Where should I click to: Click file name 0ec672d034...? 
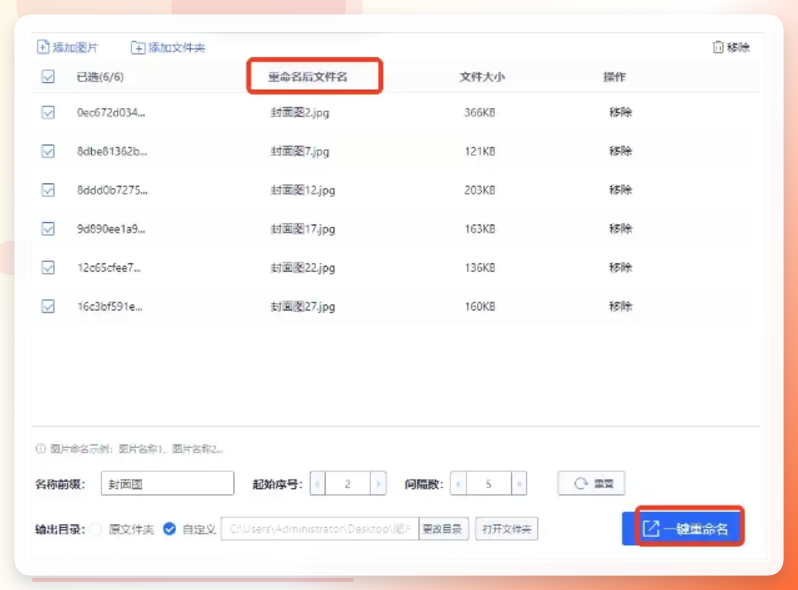[111, 113]
